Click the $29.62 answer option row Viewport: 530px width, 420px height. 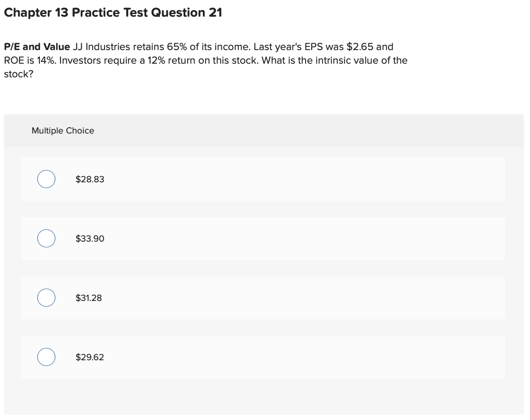263,357
